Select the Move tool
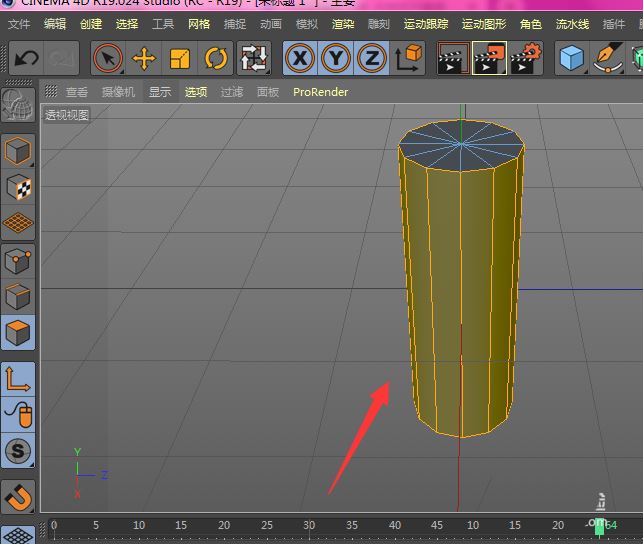The height and width of the screenshot is (544, 643). coord(144,59)
